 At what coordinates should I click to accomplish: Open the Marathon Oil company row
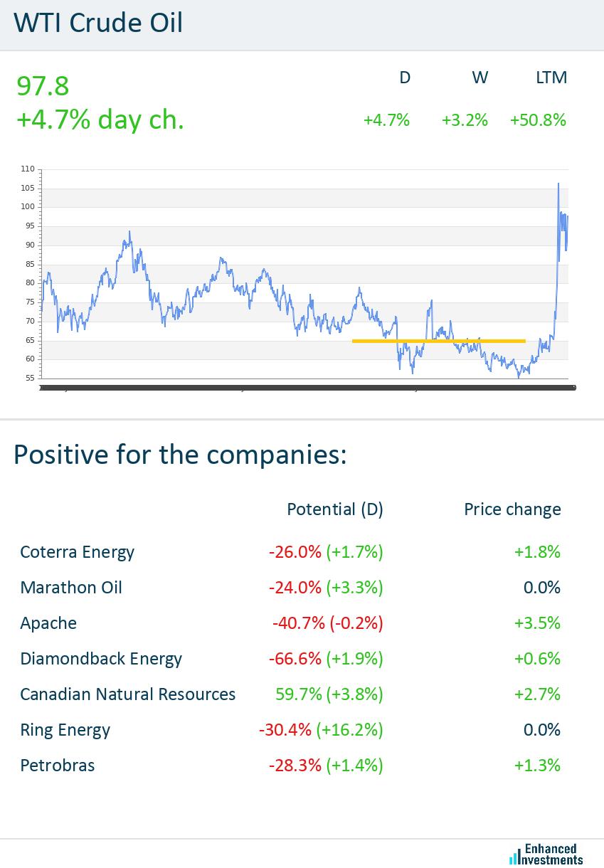(x=71, y=588)
